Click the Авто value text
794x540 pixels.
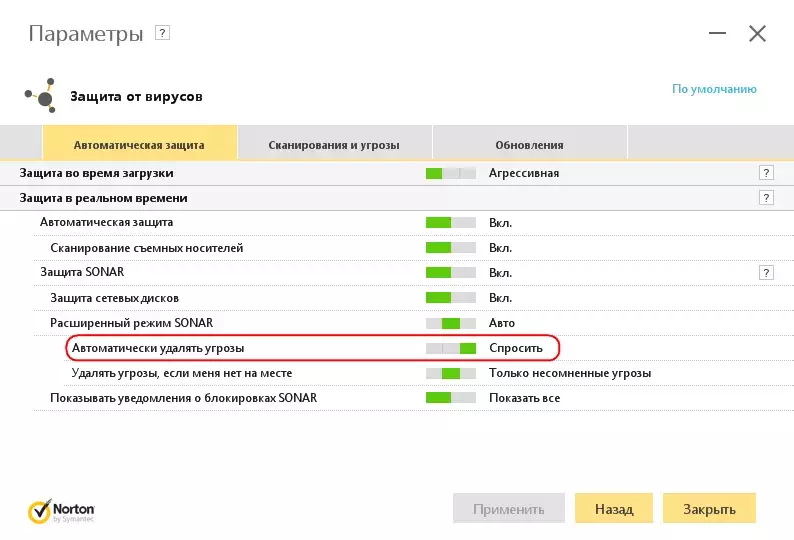click(x=502, y=323)
